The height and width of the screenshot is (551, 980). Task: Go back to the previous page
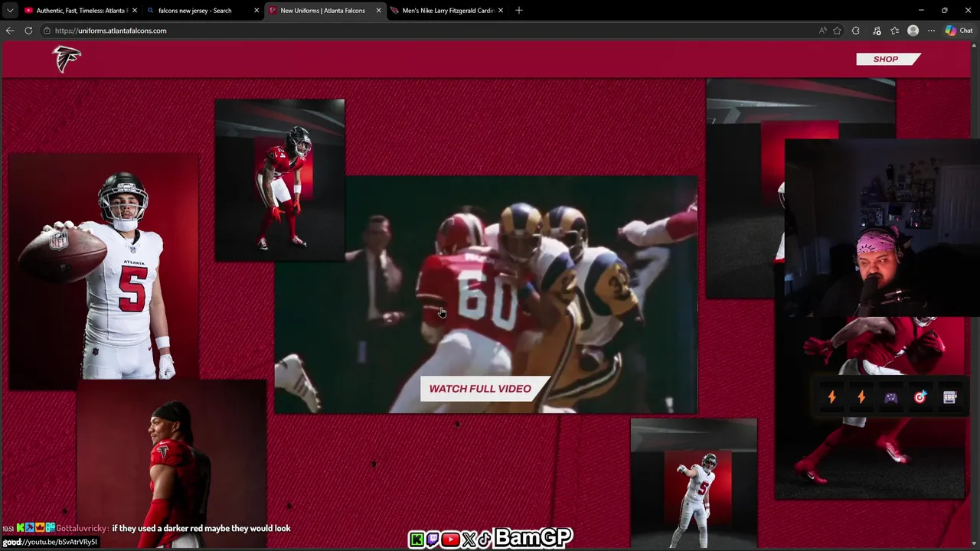[10, 31]
